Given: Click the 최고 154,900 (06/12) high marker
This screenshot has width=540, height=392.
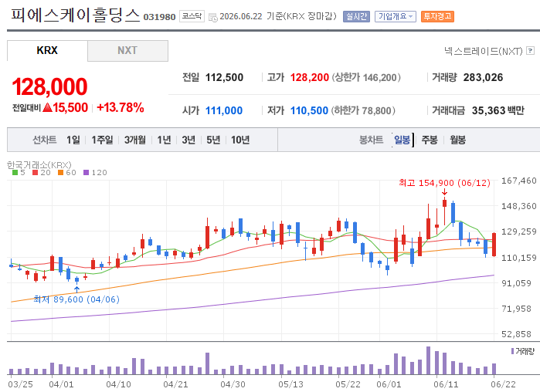Looking at the screenshot, I should (444, 183).
